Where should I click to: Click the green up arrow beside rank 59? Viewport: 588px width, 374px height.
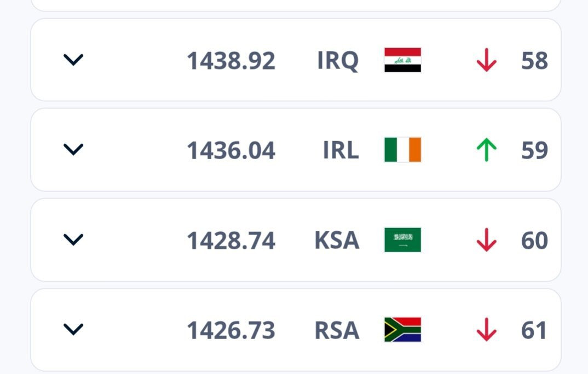486,150
